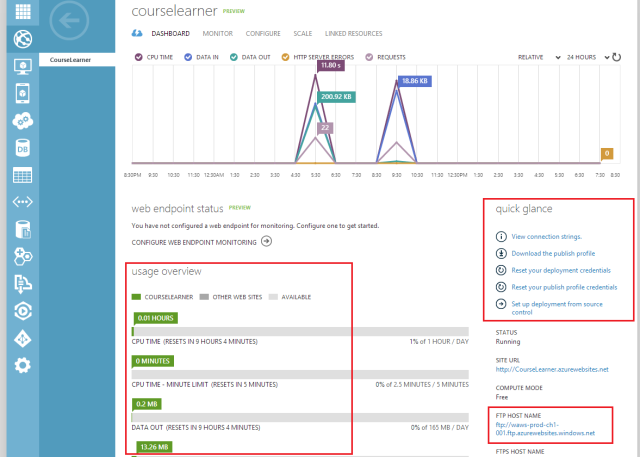Click the 0.01 HOURS usage label
This screenshot has height=457, width=640.
click(x=156, y=318)
